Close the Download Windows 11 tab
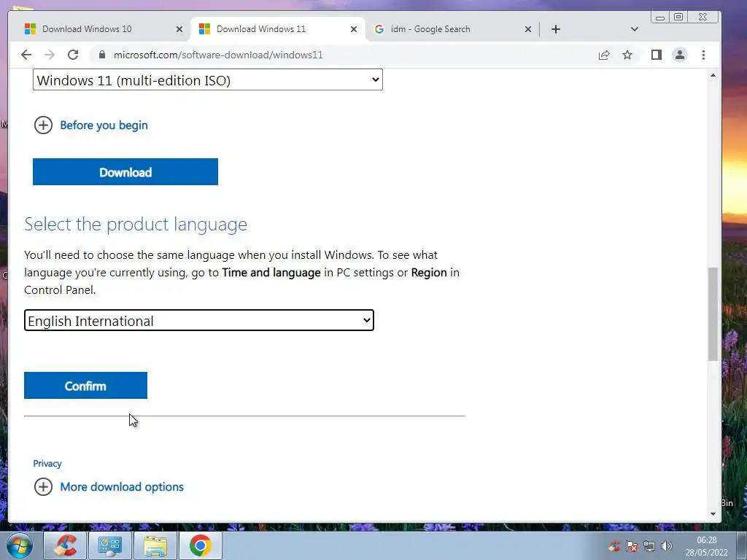Image resolution: width=747 pixels, height=560 pixels. click(354, 29)
